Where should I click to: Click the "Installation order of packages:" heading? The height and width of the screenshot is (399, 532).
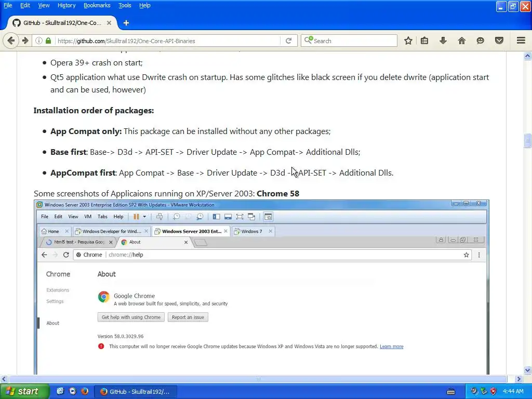click(94, 111)
